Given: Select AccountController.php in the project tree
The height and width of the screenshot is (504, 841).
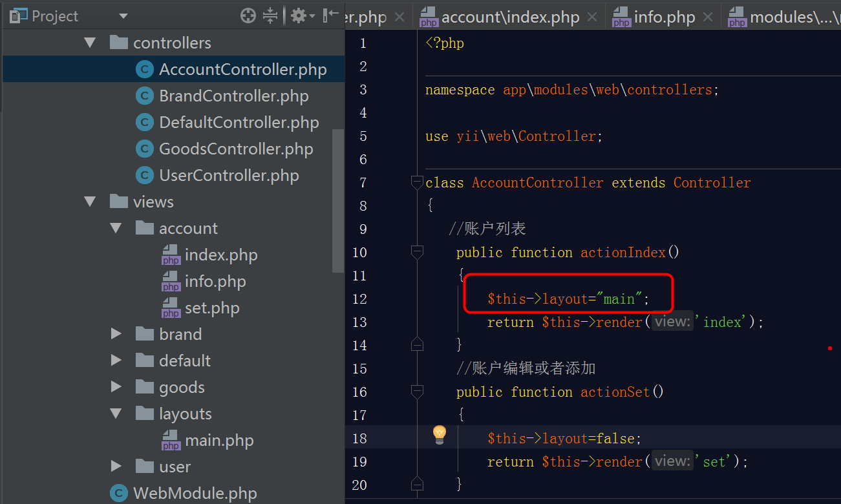Looking at the screenshot, I should [242, 70].
